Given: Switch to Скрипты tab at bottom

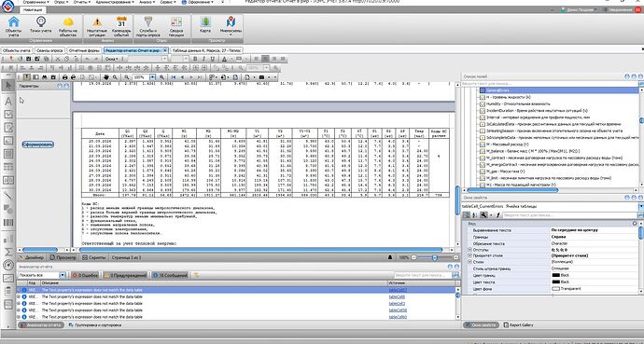Looking at the screenshot, I should click(x=93, y=257).
